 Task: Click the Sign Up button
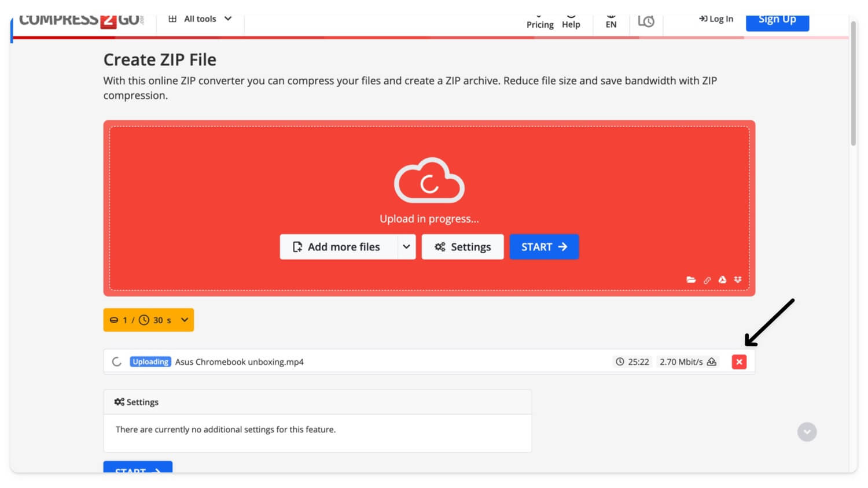(777, 19)
